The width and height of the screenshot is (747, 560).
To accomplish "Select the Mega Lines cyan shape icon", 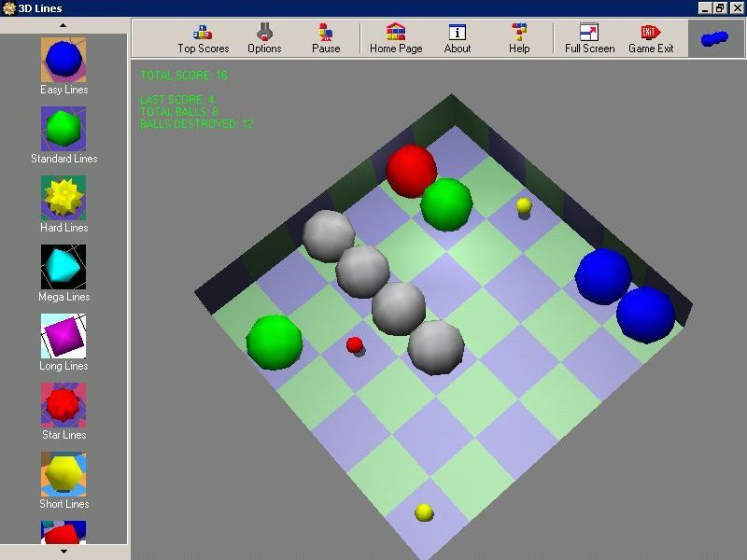I will click(63, 267).
